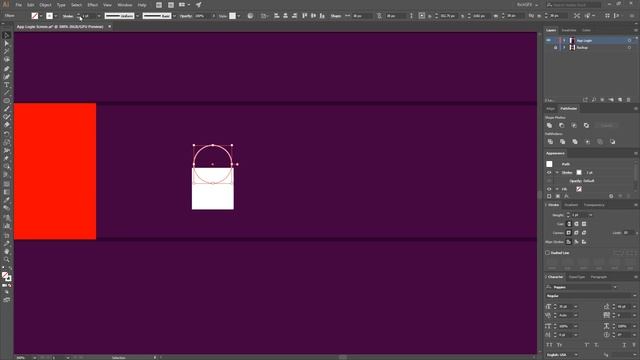Switch to the Paragraph tab
The height and width of the screenshot is (360, 640).
pyautogui.click(x=599, y=277)
